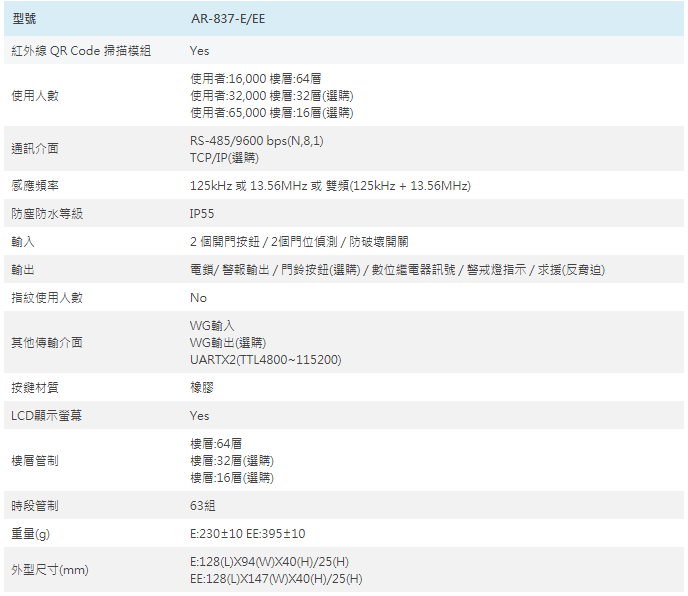Screen dimensions: 688x596
Task: Click the 樓層管制 row label
Action: (35, 461)
